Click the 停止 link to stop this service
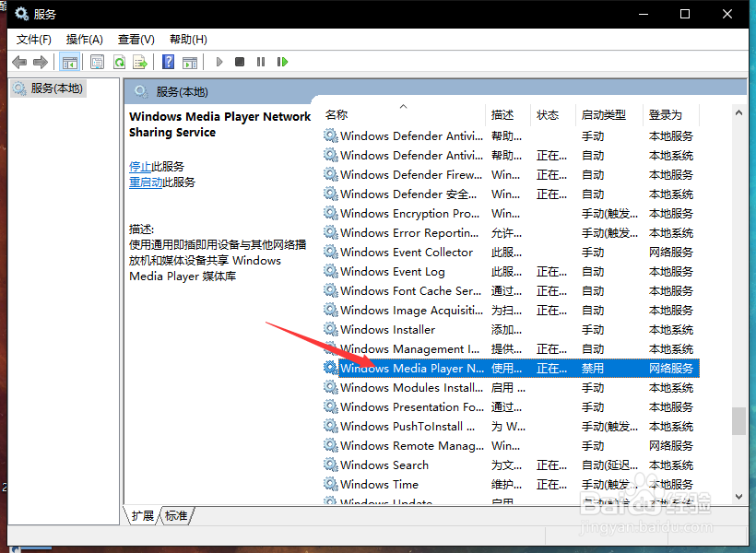This screenshot has height=553, width=756. (140, 167)
